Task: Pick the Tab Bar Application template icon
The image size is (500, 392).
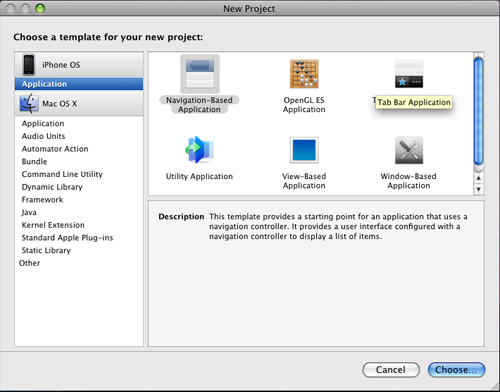Action: pos(409,74)
